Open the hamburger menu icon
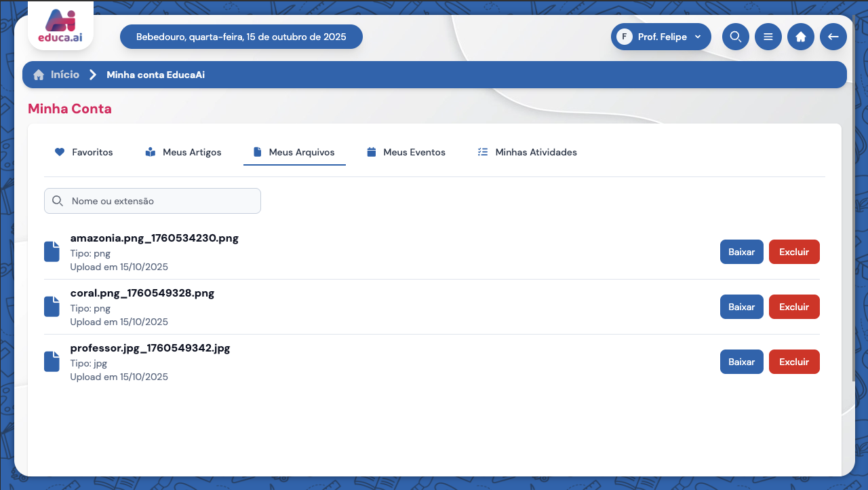The image size is (868, 490). point(768,37)
